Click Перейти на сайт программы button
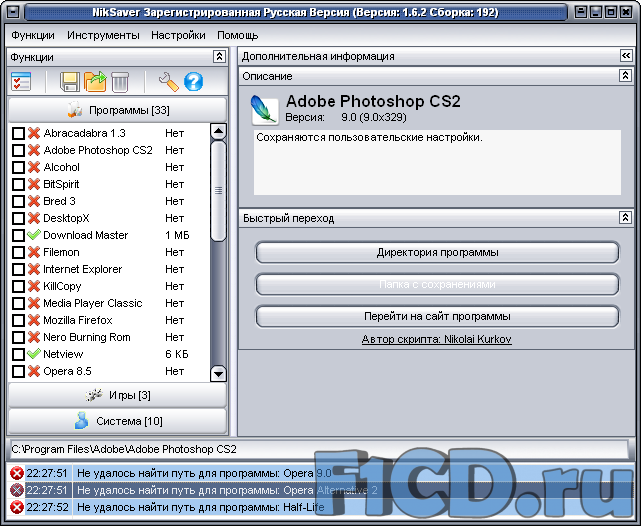Screen dimensions: 641x526 pyautogui.click(x=437, y=316)
